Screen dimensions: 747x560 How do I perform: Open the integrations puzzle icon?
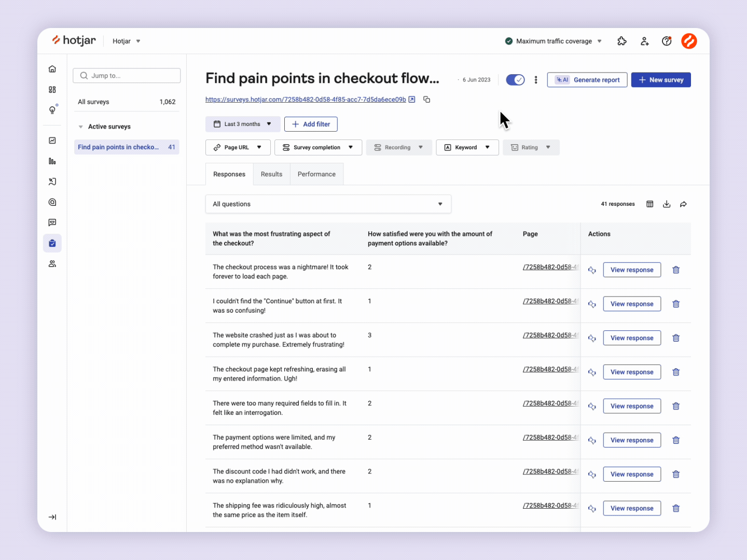point(622,41)
